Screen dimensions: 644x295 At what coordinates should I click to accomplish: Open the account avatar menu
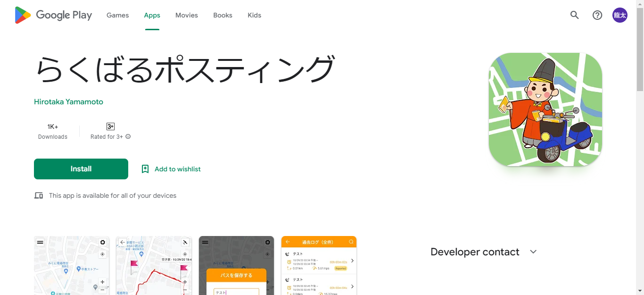(x=620, y=15)
